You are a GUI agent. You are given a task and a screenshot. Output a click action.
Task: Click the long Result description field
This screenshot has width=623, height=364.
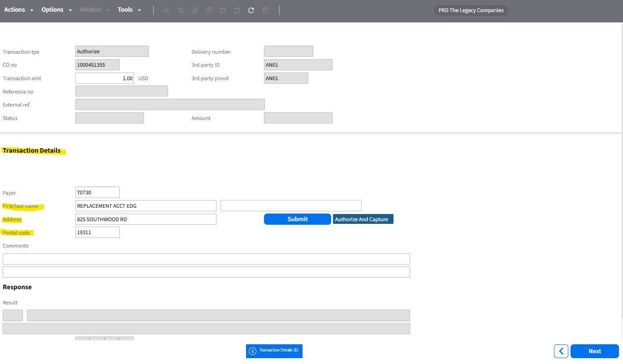pos(218,315)
